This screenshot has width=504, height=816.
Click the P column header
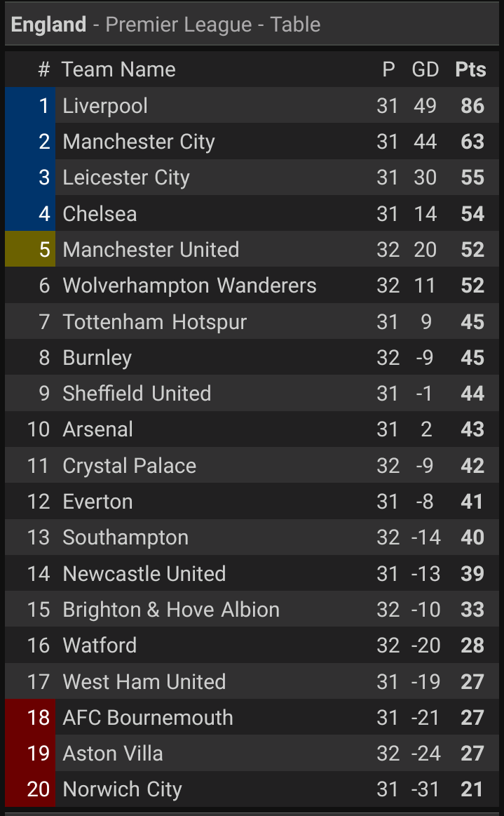click(x=388, y=69)
